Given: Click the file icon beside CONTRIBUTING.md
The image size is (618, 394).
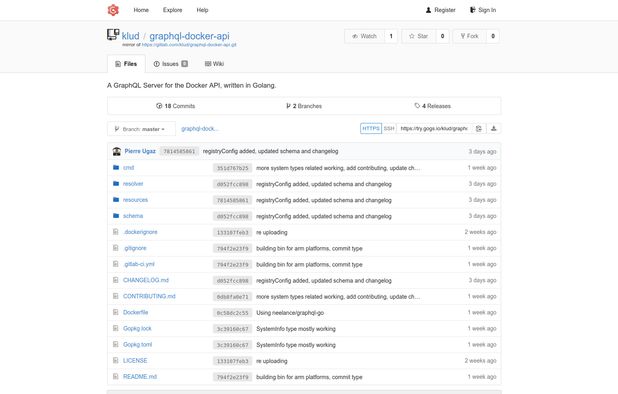Looking at the screenshot, I should [115, 296].
